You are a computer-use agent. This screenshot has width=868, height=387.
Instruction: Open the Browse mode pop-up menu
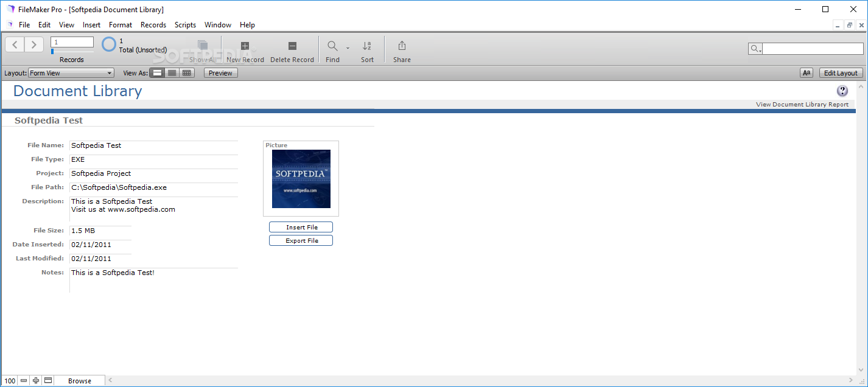click(80, 381)
